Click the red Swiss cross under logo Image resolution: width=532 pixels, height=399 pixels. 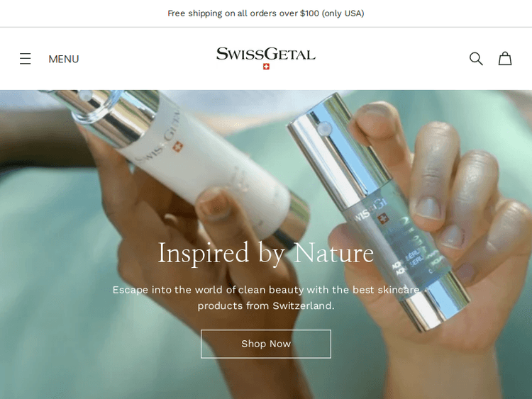[x=266, y=67]
